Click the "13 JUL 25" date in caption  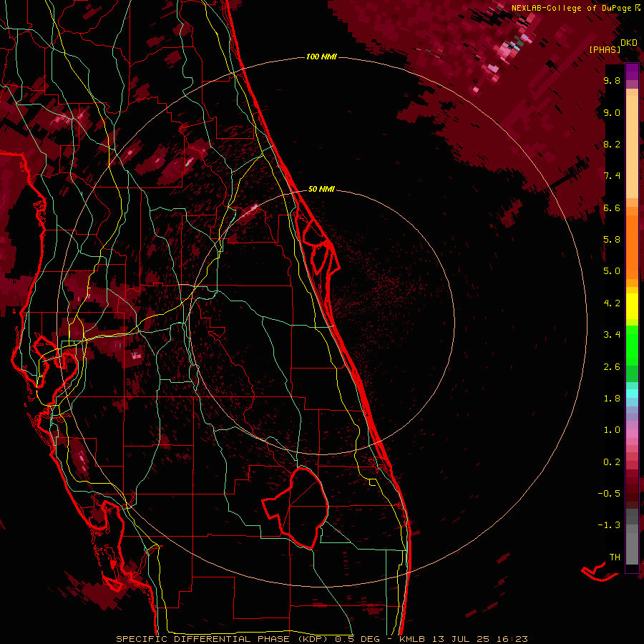pyautogui.click(x=459, y=639)
